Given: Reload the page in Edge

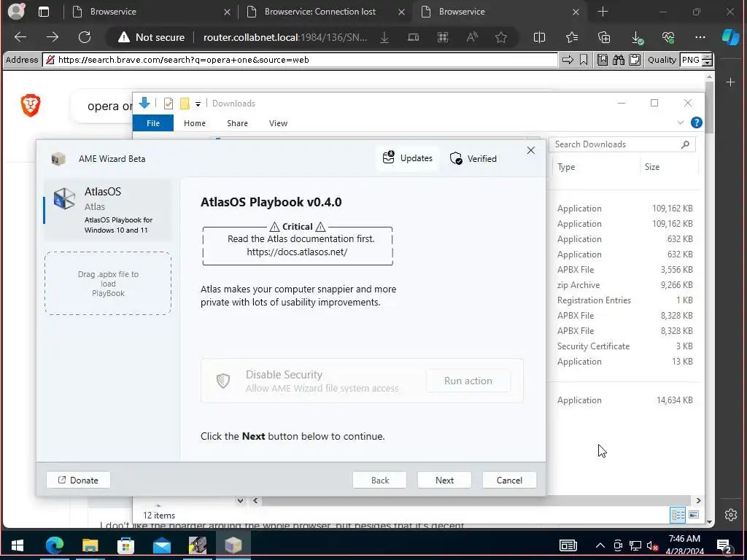Looking at the screenshot, I should coord(85,37).
